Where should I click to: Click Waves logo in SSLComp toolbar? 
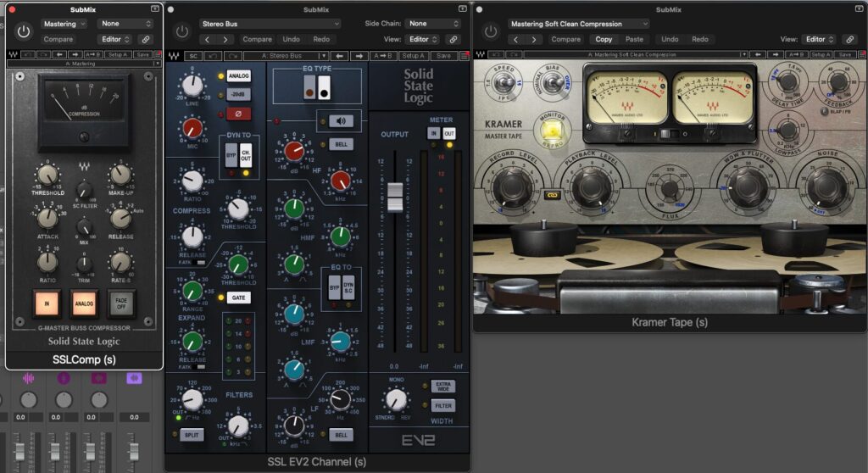point(14,55)
